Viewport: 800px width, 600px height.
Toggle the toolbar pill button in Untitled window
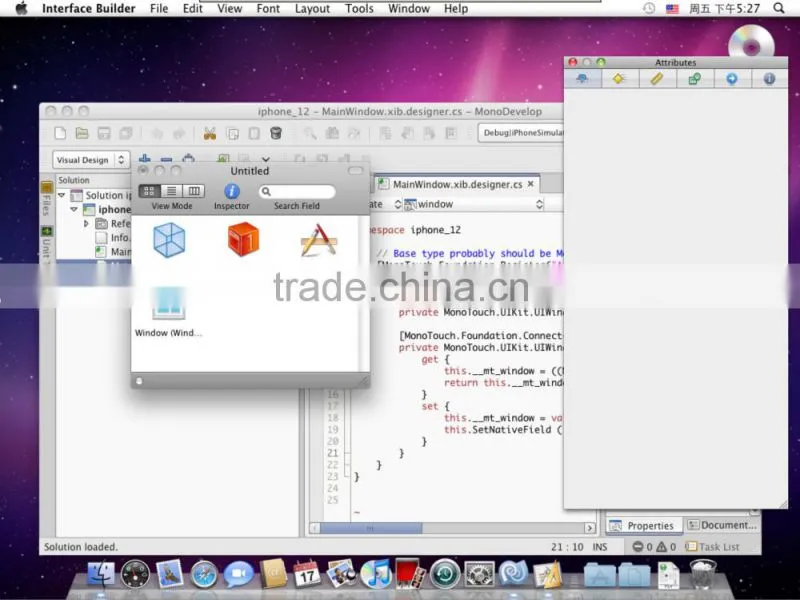pos(355,170)
